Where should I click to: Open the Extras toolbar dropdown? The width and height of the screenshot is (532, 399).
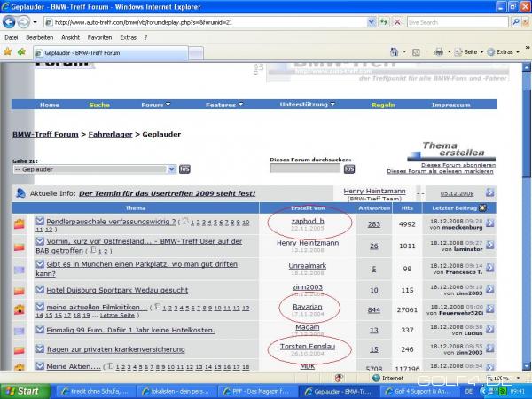click(518, 52)
